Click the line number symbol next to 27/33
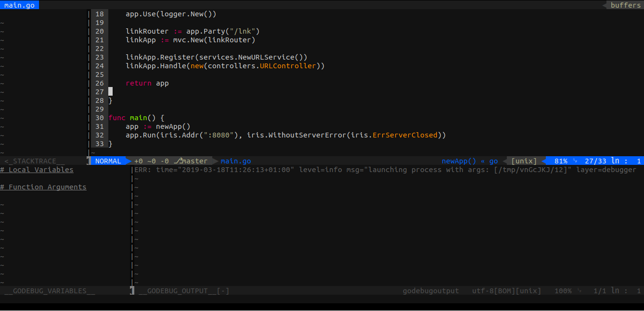Viewport: 644px width, 311px height. (615, 161)
